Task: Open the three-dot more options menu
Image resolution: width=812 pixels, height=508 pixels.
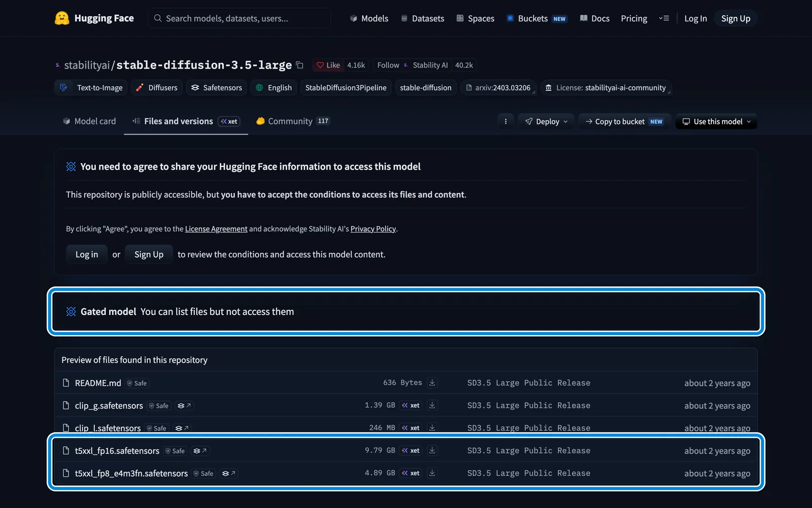Action: (x=505, y=121)
